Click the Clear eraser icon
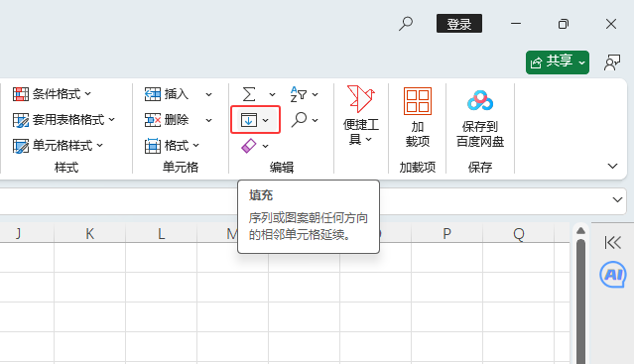The image size is (634, 364). point(248,146)
